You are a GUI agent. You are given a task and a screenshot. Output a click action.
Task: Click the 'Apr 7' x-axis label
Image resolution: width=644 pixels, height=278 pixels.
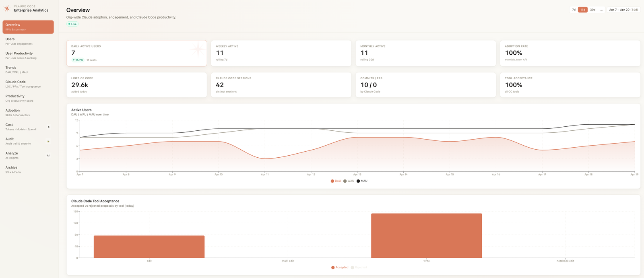click(x=80, y=175)
